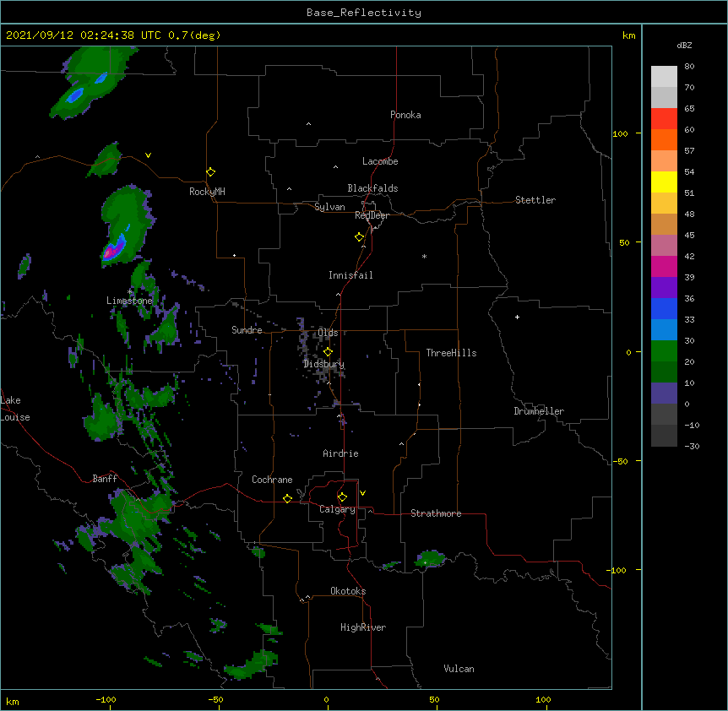
Task: Click the Base_Reflectivity title text
Action: (x=364, y=13)
